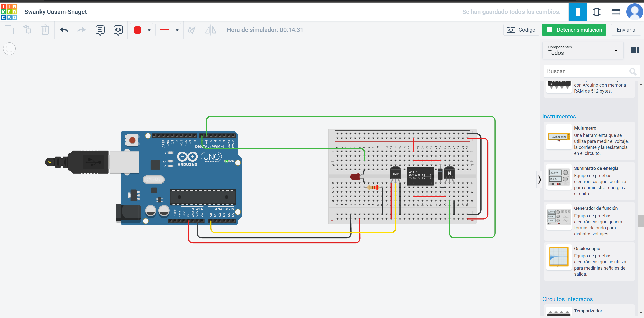Switch to circuit view icon
This screenshot has width=644, height=318.
[x=578, y=12]
